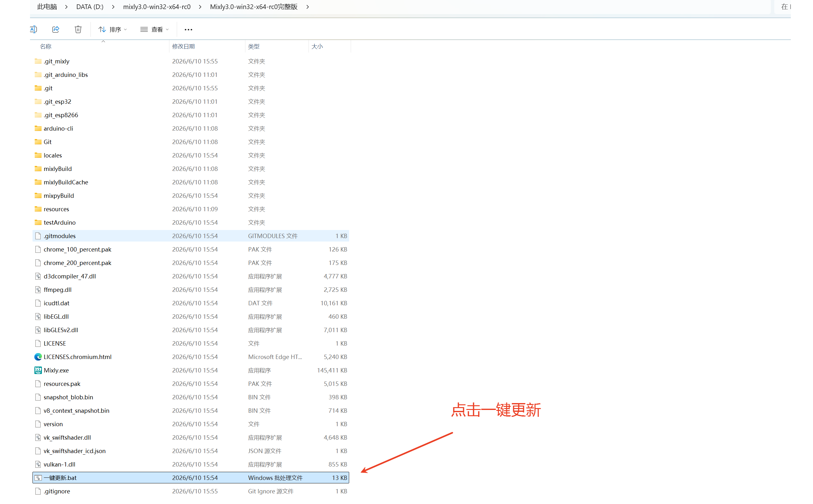813x504 pixels.
Task: Select the .git_esp8266 folder icon
Action: [38, 115]
